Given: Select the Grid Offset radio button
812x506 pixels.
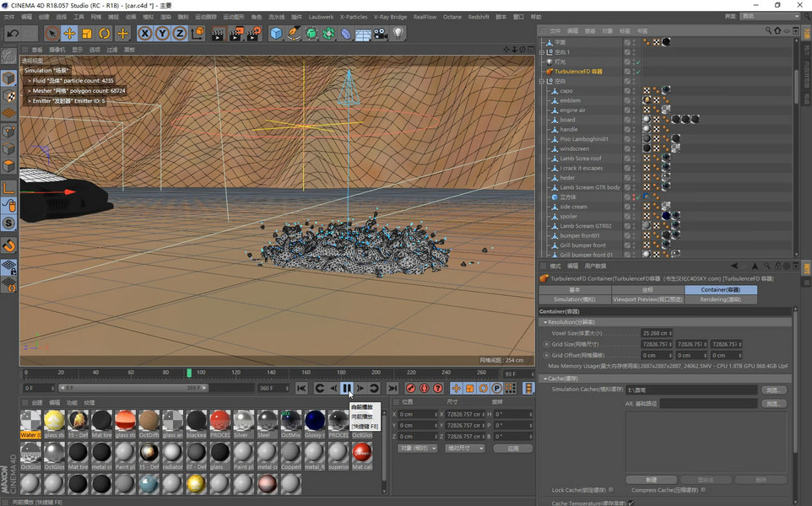Looking at the screenshot, I should (546, 355).
